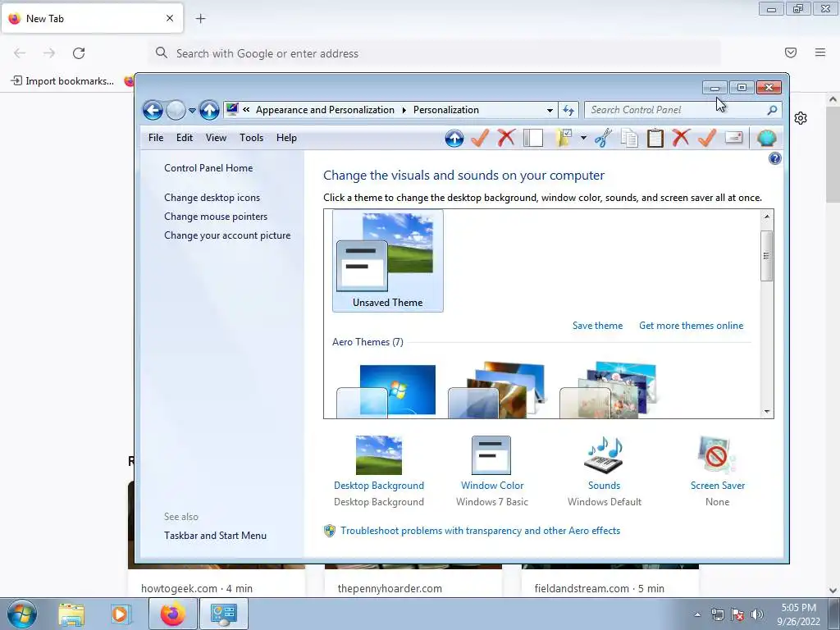This screenshot has width=840, height=630.
Task: Select the Windows 7 Aero theme thumbnail
Action: point(387,390)
